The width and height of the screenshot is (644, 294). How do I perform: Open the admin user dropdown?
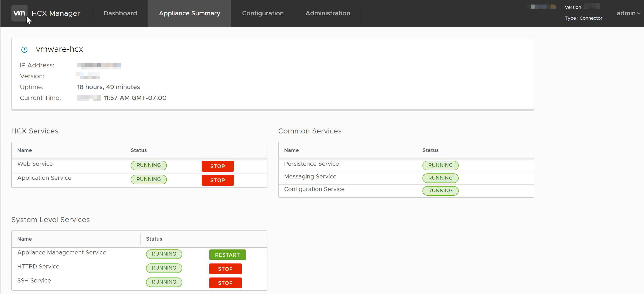(628, 13)
